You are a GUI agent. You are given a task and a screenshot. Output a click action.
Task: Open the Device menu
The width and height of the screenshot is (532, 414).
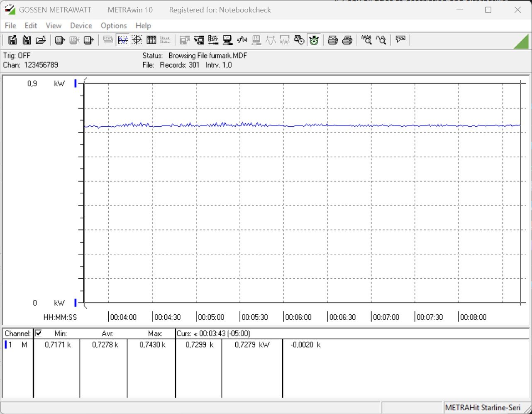click(x=81, y=26)
